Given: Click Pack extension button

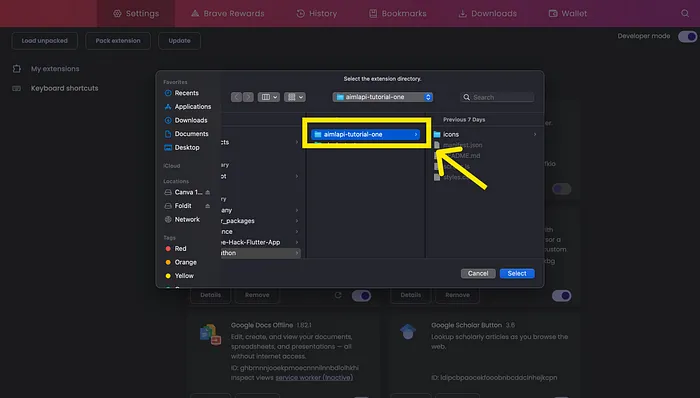Looking at the screenshot, I should click(x=118, y=41).
